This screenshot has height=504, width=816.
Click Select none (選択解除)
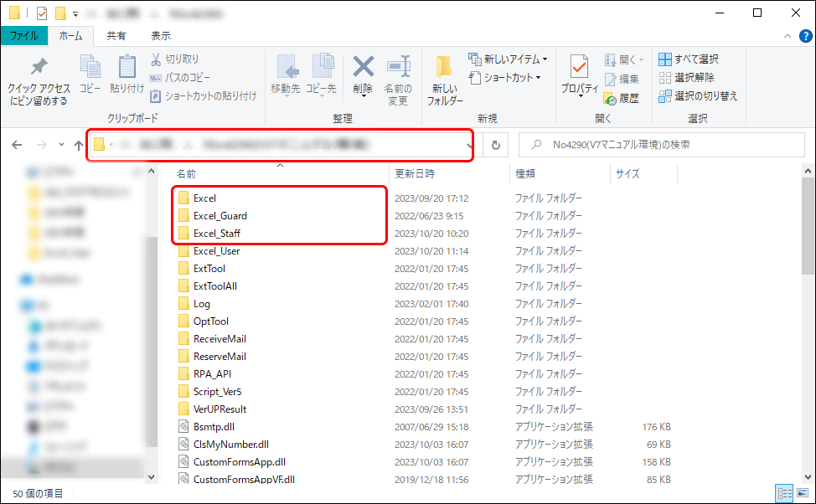686,78
